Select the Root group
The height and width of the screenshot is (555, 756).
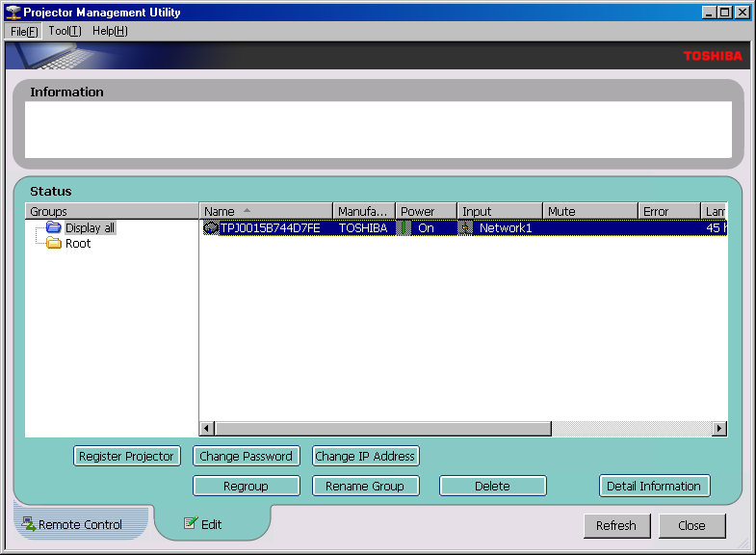coord(78,243)
